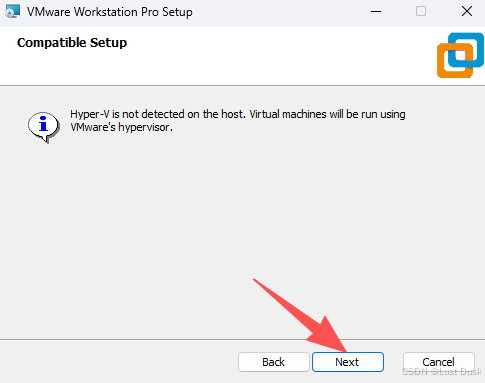Cancel the VMware Workstation installation

439,362
